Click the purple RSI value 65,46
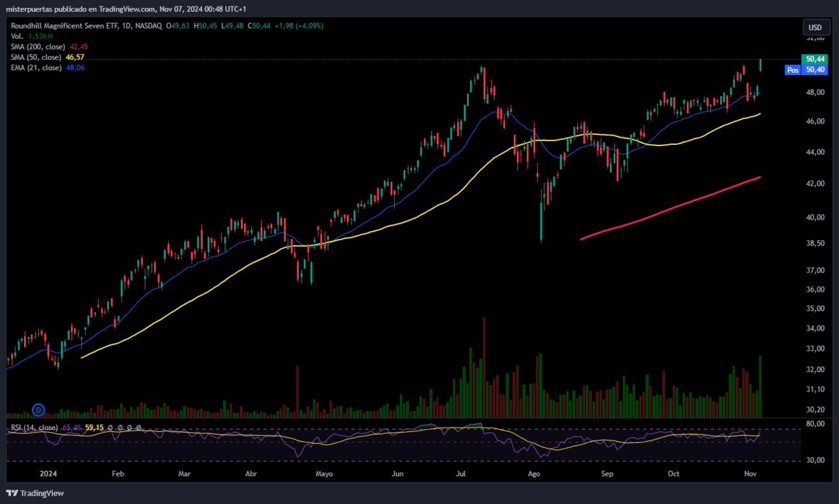This screenshot has width=839, height=504. pyautogui.click(x=71, y=427)
